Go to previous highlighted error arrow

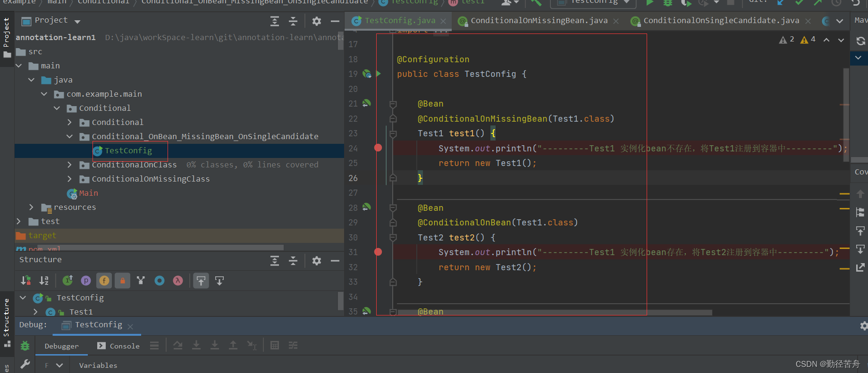click(x=826, y=40)
